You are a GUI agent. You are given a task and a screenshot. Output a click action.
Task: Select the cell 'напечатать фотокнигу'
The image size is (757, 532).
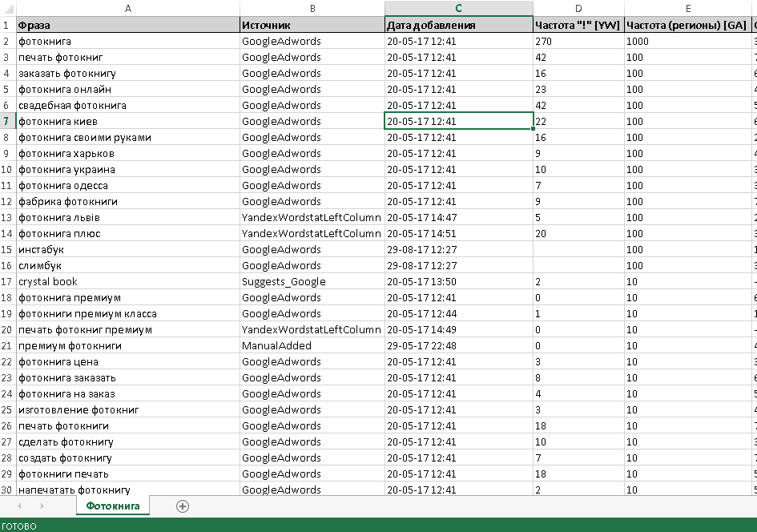pos(128,490)
